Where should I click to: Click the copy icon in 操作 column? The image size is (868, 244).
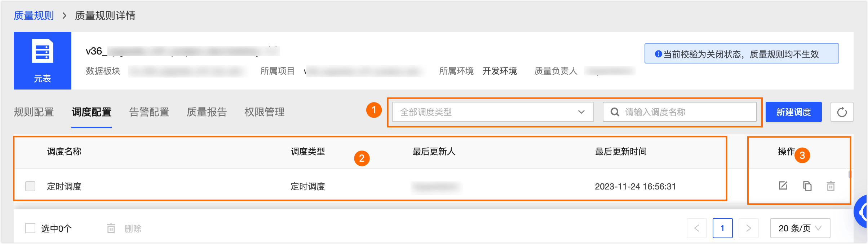click(x=807, y=186)
